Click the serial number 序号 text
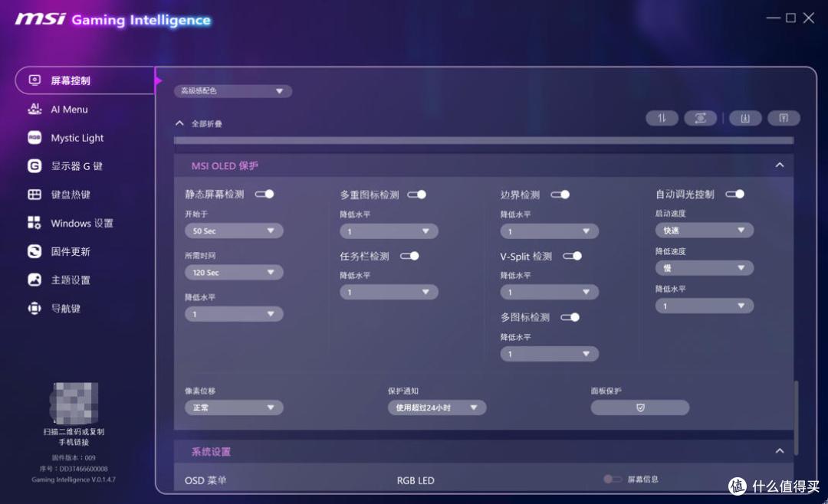 pos(74,469)
